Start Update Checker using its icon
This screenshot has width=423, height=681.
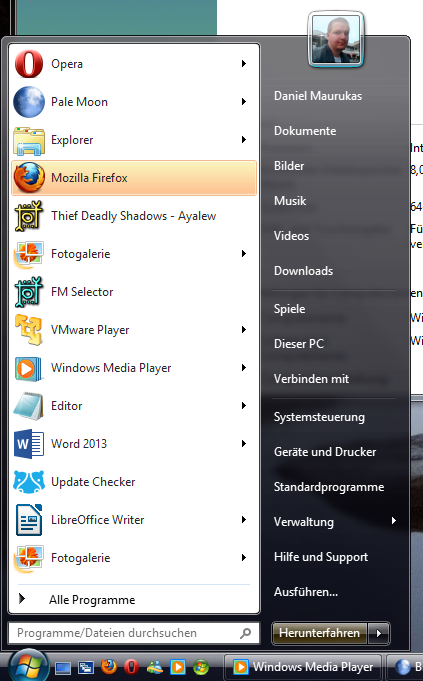coord(29,482)
